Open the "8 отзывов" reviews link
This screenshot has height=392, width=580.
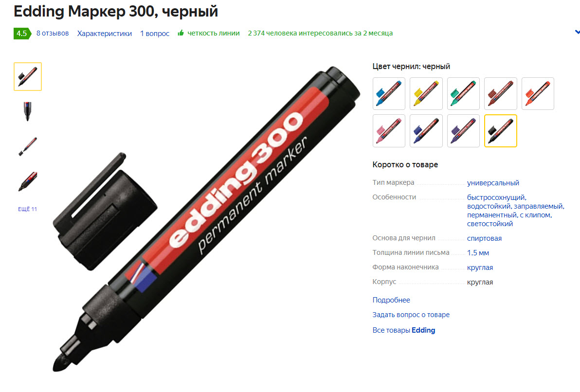[x=53, y=33]
